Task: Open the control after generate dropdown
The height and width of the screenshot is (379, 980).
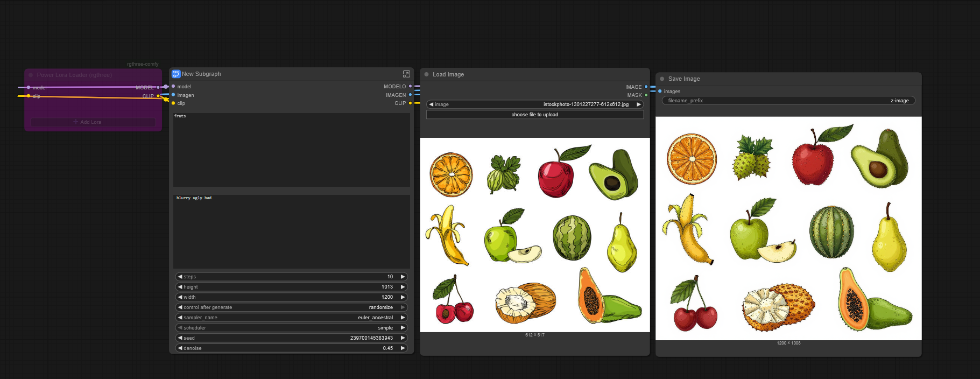Action: click(291, 307)
